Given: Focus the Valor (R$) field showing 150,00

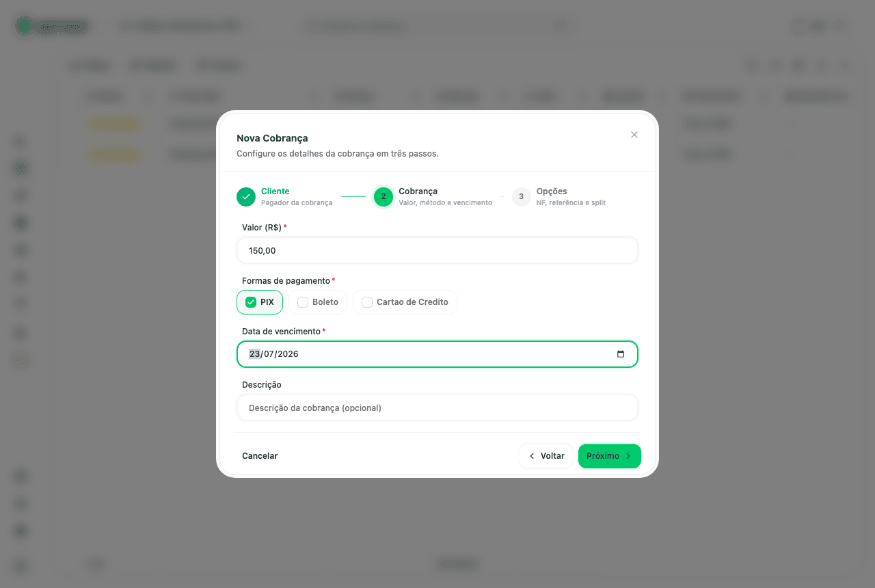Looking at the screenshot, I should coord(437,250).
